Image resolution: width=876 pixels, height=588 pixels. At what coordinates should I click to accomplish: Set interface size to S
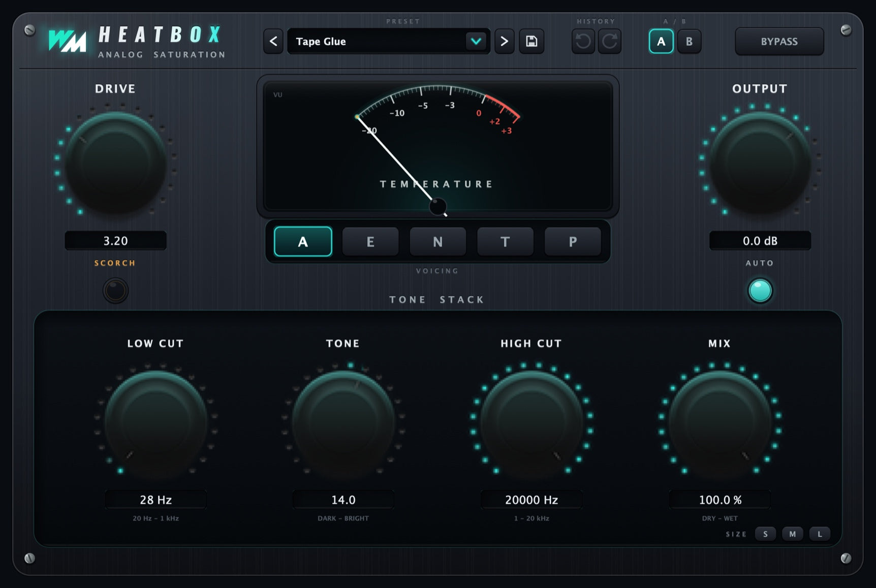[765, 534]
